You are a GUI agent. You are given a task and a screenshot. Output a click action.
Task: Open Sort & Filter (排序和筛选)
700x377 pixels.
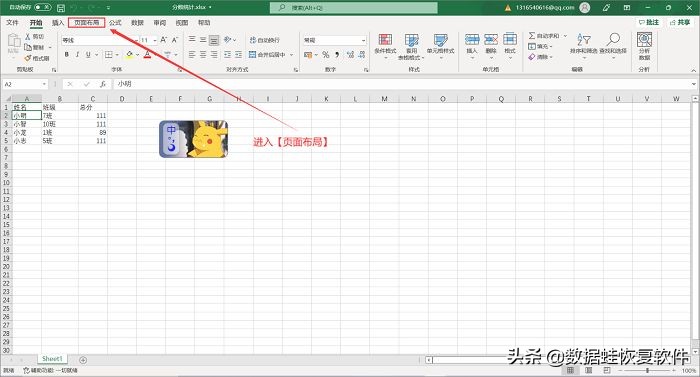pos(583,45)
